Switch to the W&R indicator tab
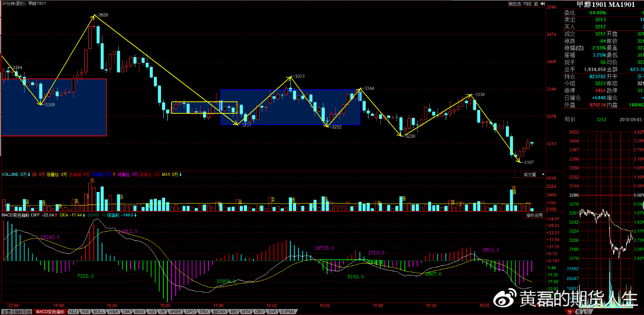 point(113,312)
